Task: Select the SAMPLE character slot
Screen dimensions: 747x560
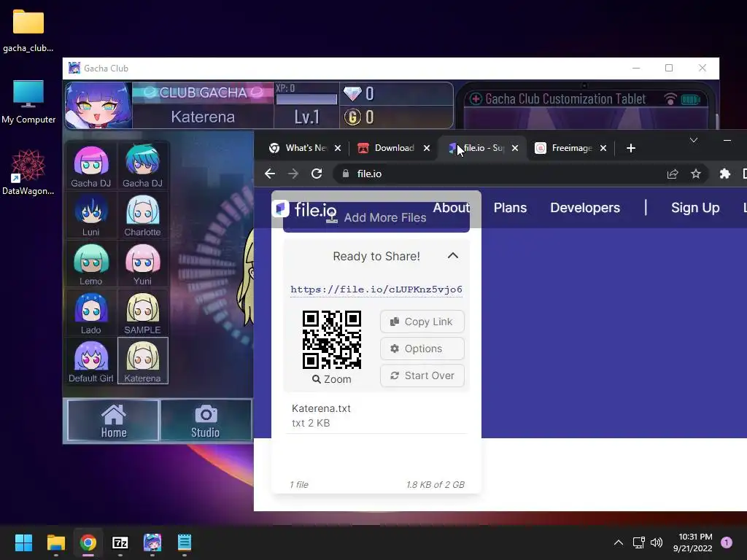Action: (x=142, y=313)
